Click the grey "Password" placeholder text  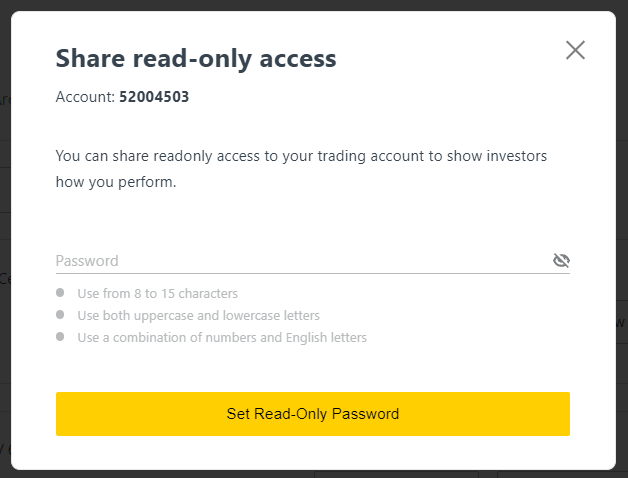point(87,261)
